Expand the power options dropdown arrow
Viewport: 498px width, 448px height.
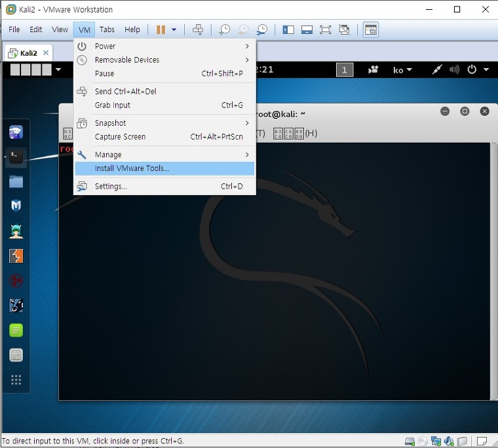tap(174, 29)
